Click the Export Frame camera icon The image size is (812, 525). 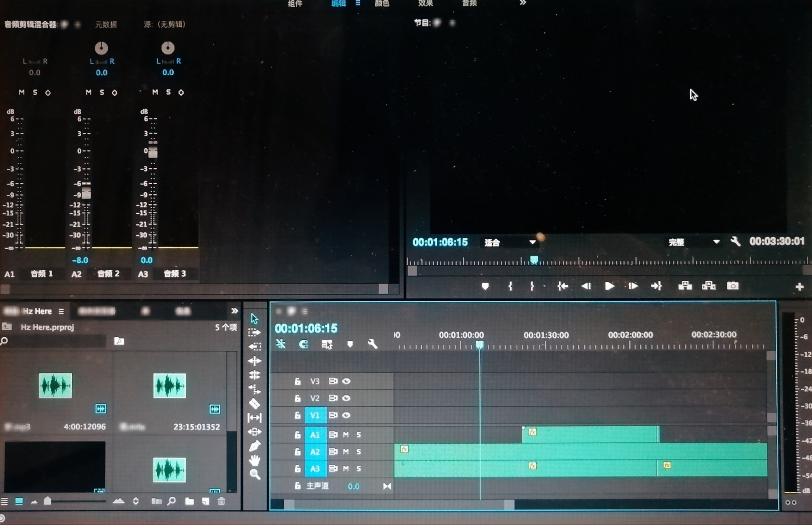732,286
